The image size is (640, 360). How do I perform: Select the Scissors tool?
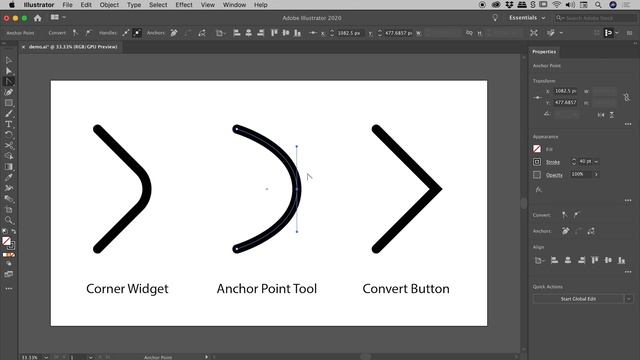(x=9, y=145)
